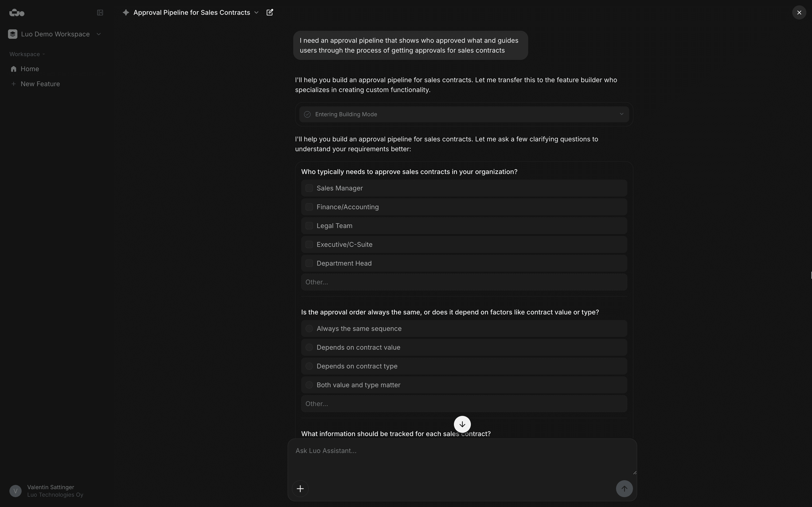Check the Sales Manager checkbox
Screen dimensions: 812x507
click(309, 188)
